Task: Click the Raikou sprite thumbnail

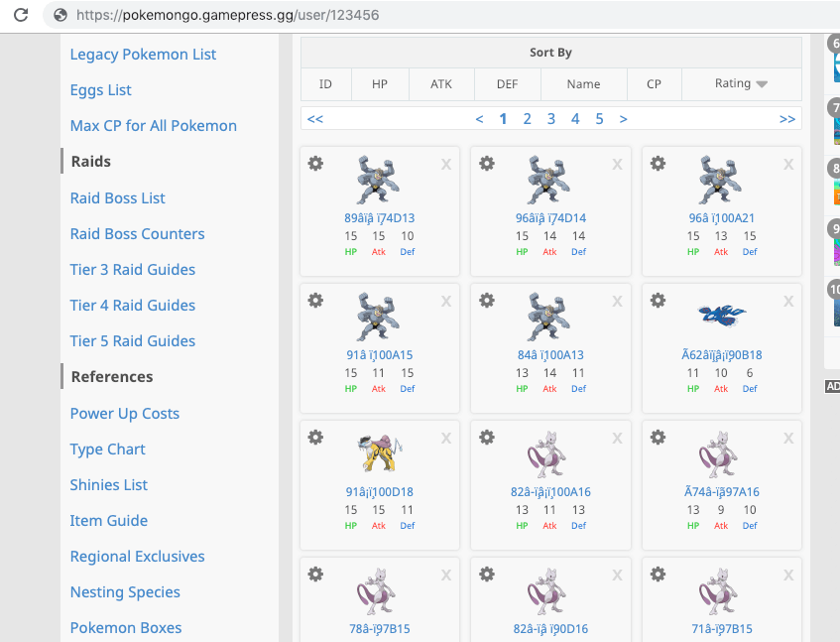Action: pos(379,452)
